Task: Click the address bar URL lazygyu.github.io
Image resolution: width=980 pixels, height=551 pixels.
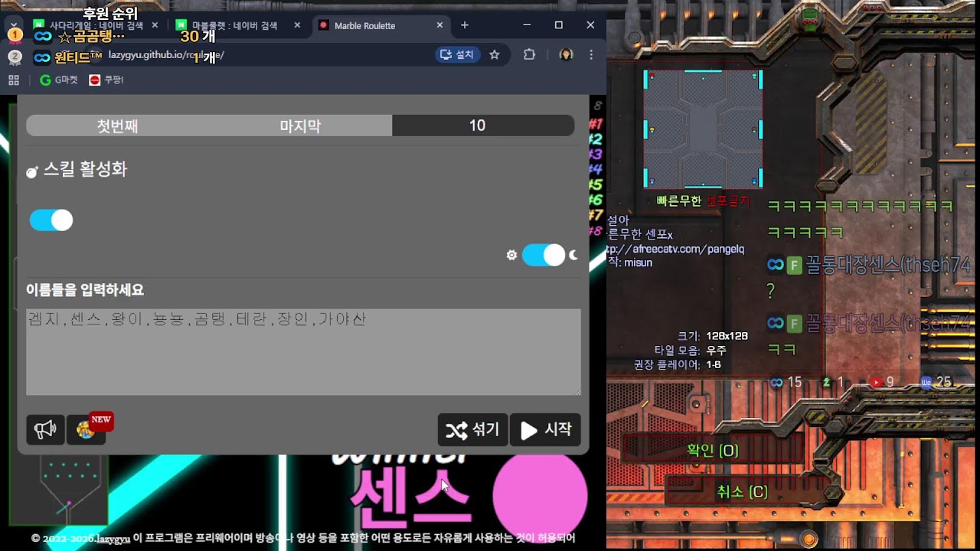Action: (165, 55)
